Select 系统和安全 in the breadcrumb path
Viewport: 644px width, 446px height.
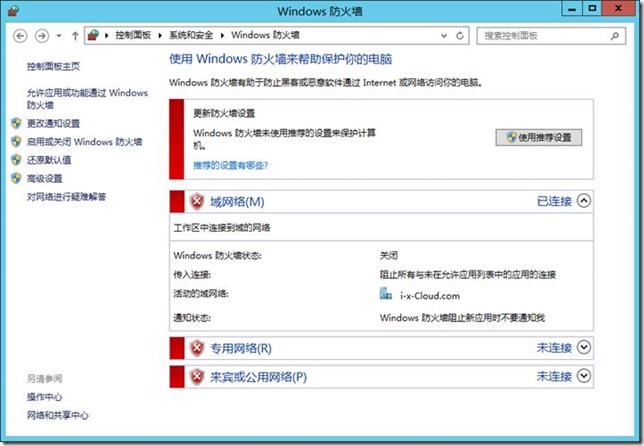point(191,35)
